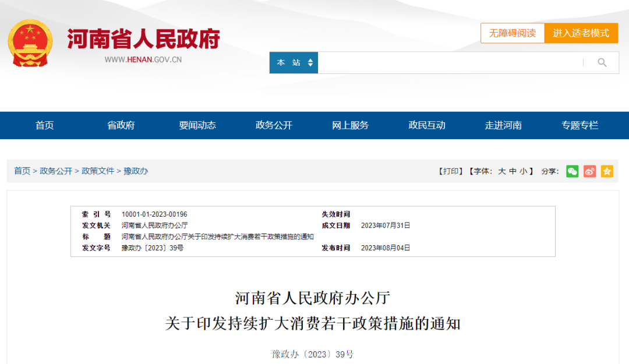The image size is (629, 364).
Task: Click index number 10001-01-2023-00196
Action: (x=154, y=214)
